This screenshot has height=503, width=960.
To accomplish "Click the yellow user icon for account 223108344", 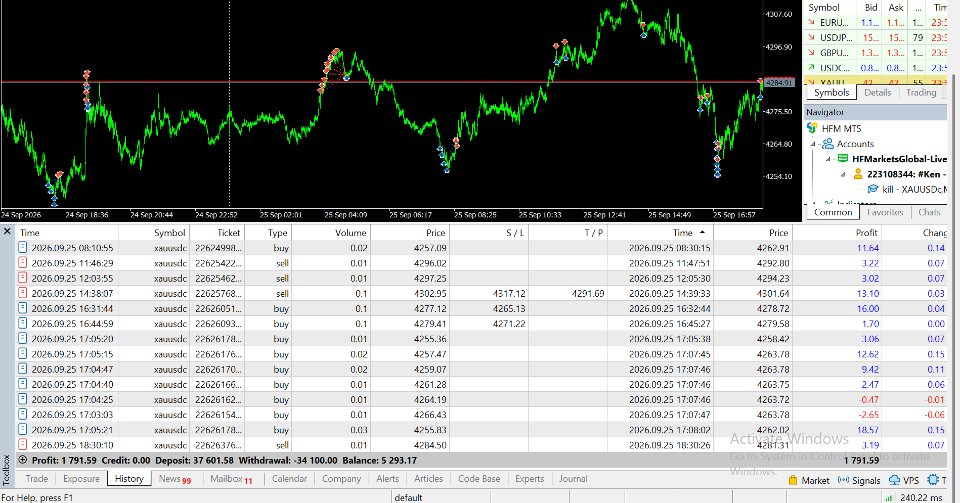I will [858, 174].
